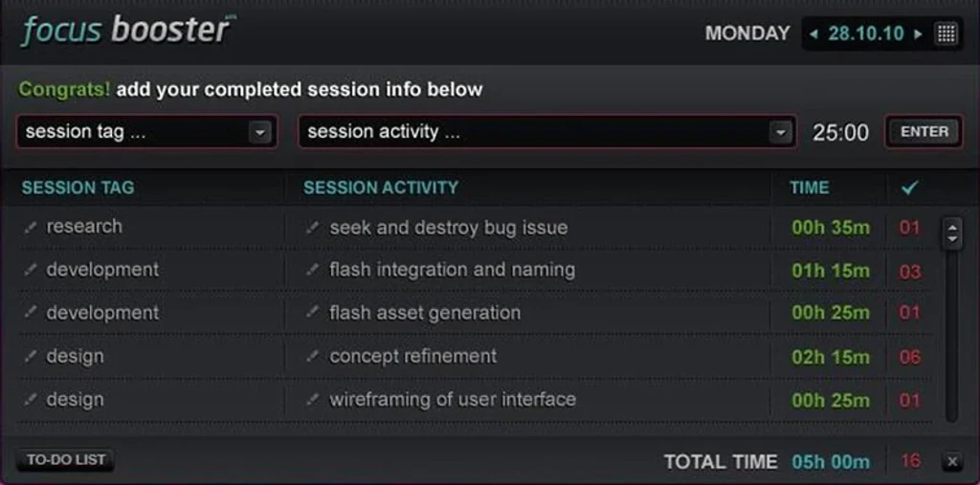The width and height of the screenshot is (980, 485).
Task: Expand the session tag dropdown arrow
Action: point(259,132)
